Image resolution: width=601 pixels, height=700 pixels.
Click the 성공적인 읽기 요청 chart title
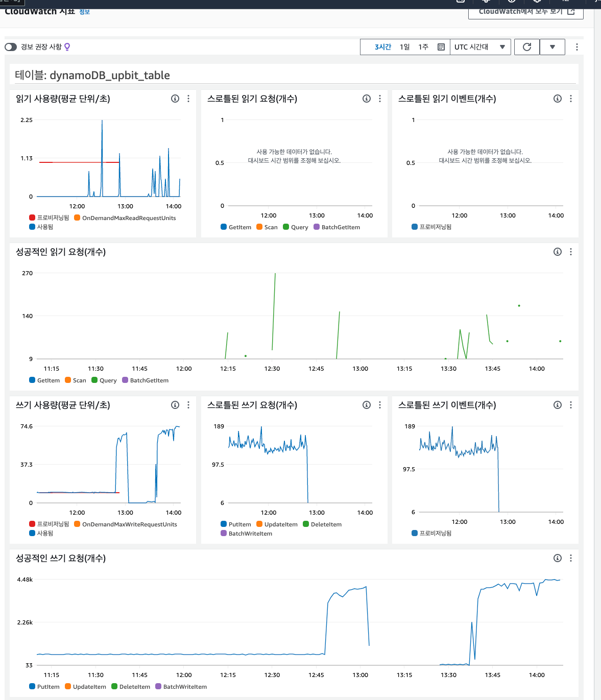point(61,252)
